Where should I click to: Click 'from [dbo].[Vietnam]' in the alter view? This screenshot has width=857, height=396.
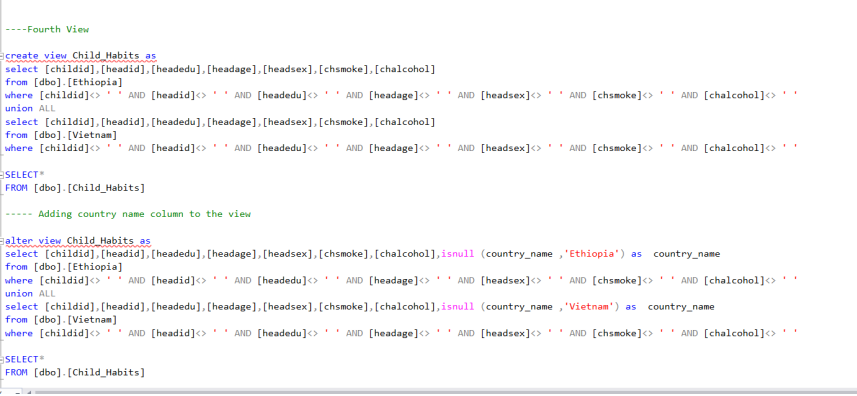[61, 320]
